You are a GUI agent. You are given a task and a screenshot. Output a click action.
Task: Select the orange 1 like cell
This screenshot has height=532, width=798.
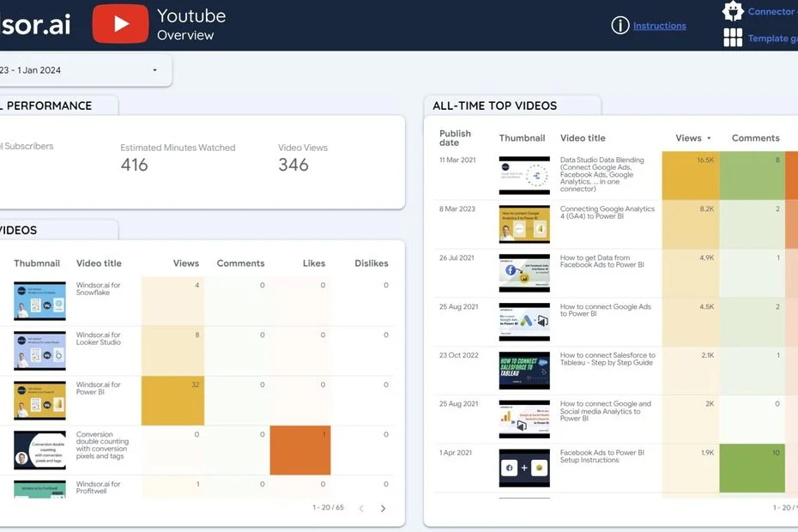click(x=300, y=450)
